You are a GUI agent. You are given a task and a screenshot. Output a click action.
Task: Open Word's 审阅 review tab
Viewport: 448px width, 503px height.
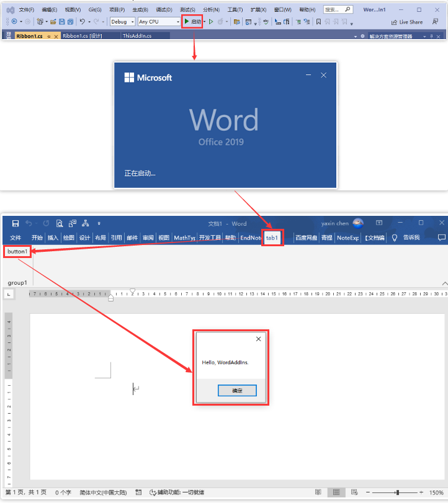pos(148,238)
